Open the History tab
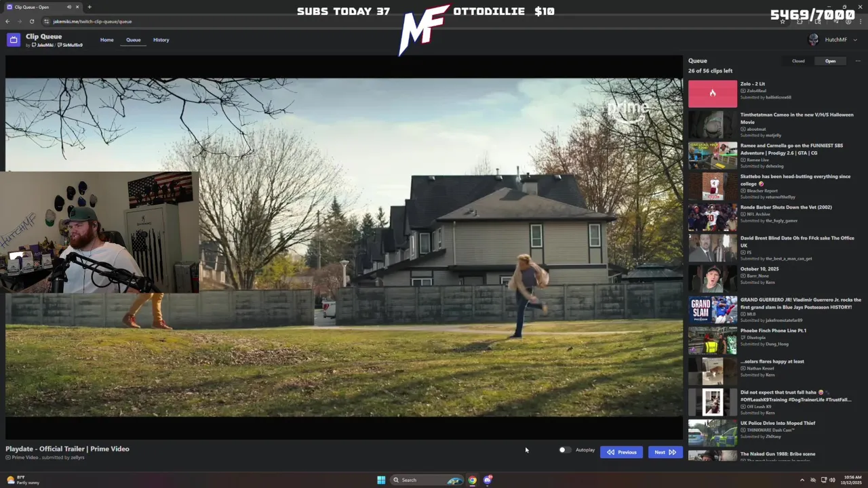The image size is (868, 488). pyautogui.click(x=161, y=40)
